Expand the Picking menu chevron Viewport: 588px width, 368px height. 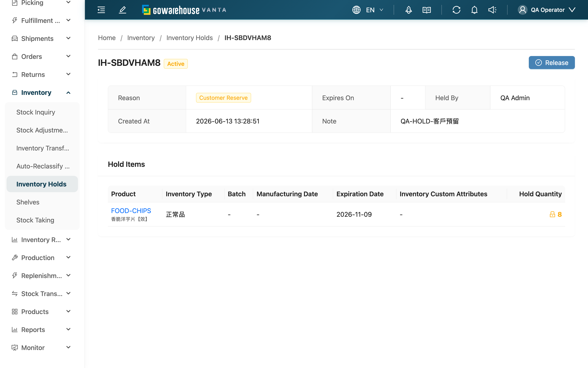[x=68, y=2]
